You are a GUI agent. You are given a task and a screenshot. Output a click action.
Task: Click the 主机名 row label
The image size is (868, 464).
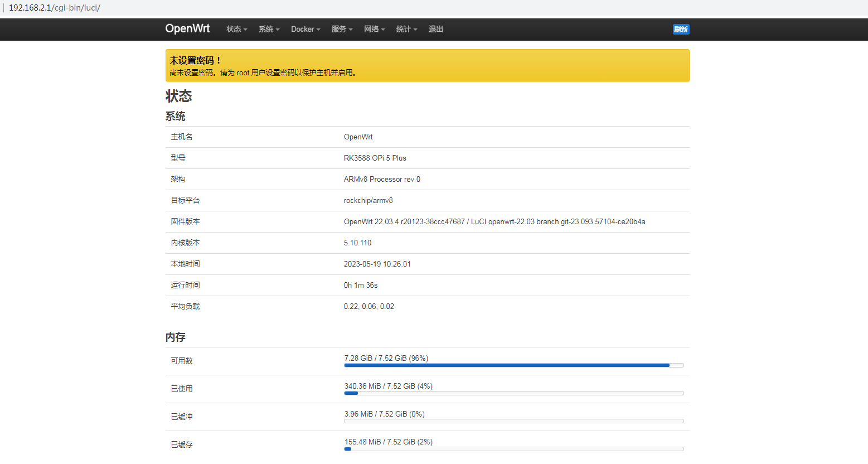(182, 137)
